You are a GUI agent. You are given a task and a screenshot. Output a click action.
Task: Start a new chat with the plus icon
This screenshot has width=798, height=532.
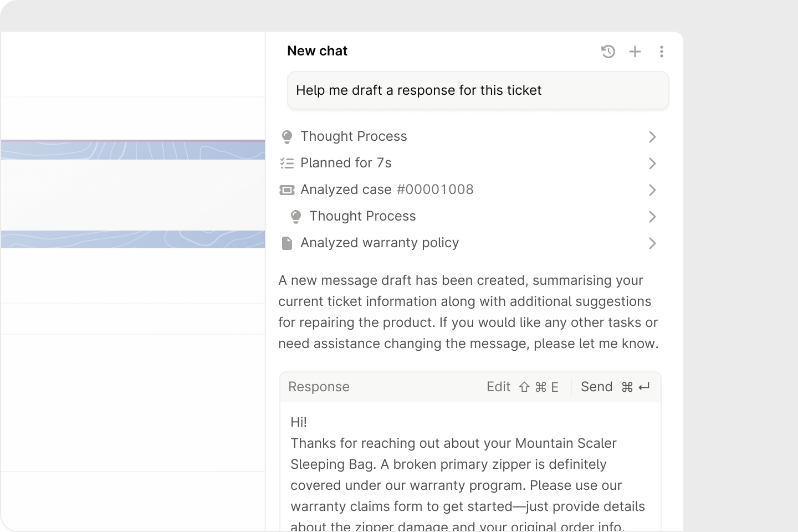pyautogui.click(x=635, y=51)
